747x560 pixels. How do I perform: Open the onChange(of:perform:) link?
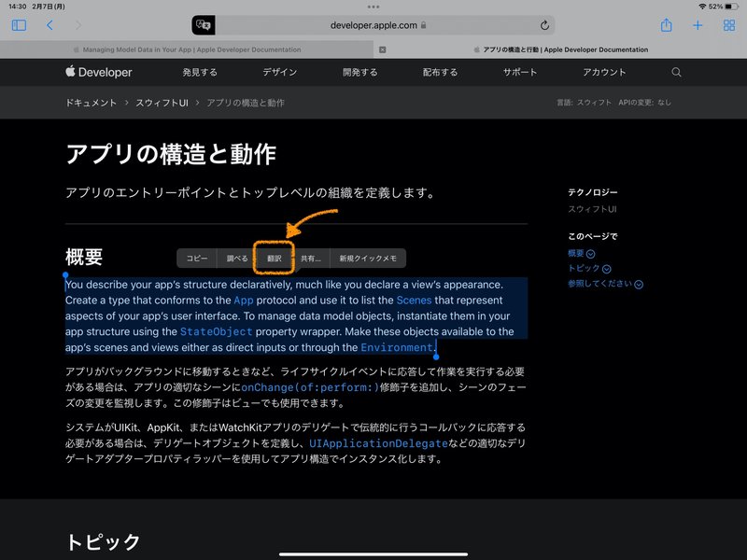(x=310, y=387)
